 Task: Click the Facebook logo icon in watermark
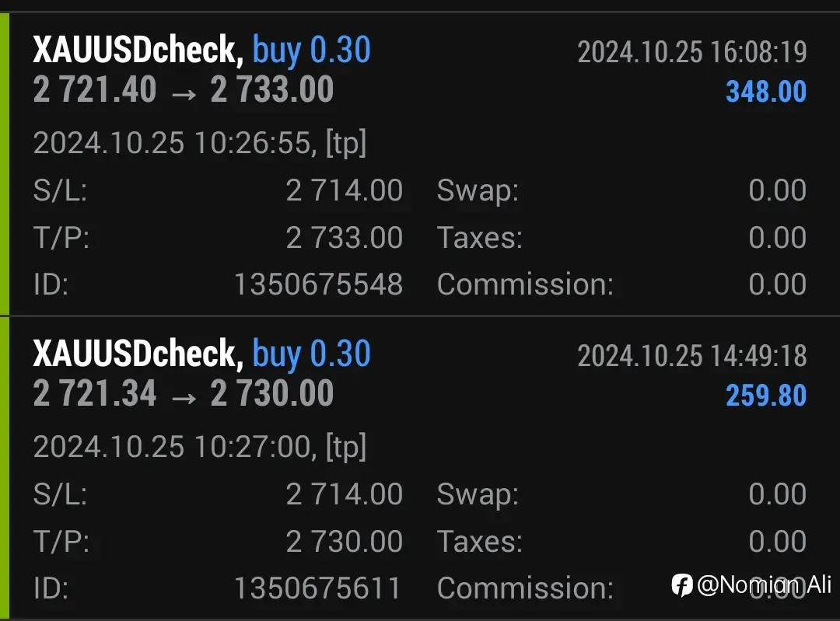tap(682, 585)
